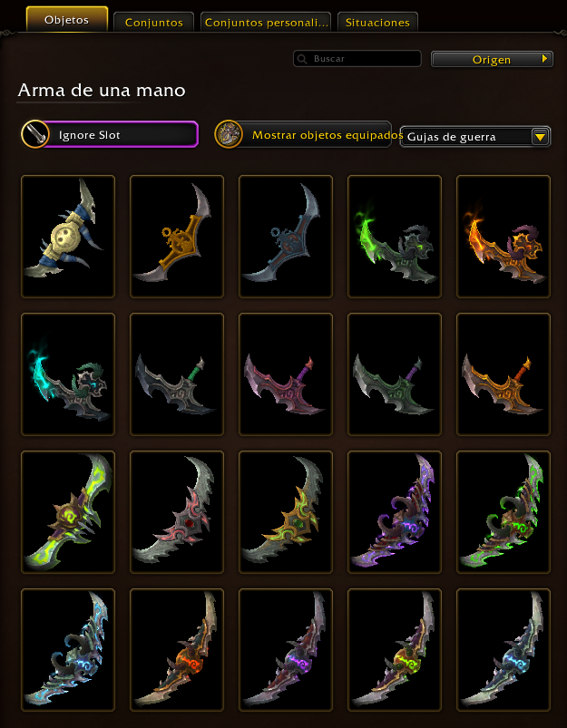The width and height of the screenshot is (567, 728).
Task: Select the large yellow-green swirl warglaive
Action: 68,512
